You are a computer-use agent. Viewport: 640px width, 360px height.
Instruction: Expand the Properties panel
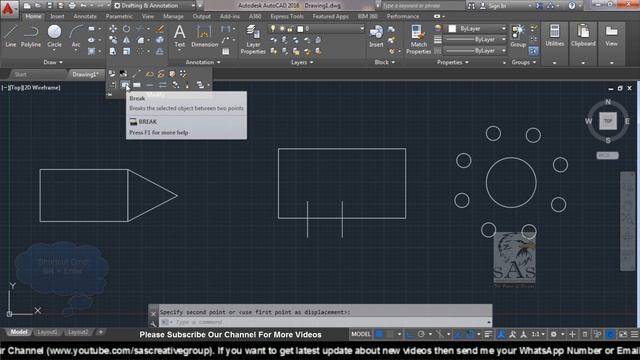coord(453,62)
